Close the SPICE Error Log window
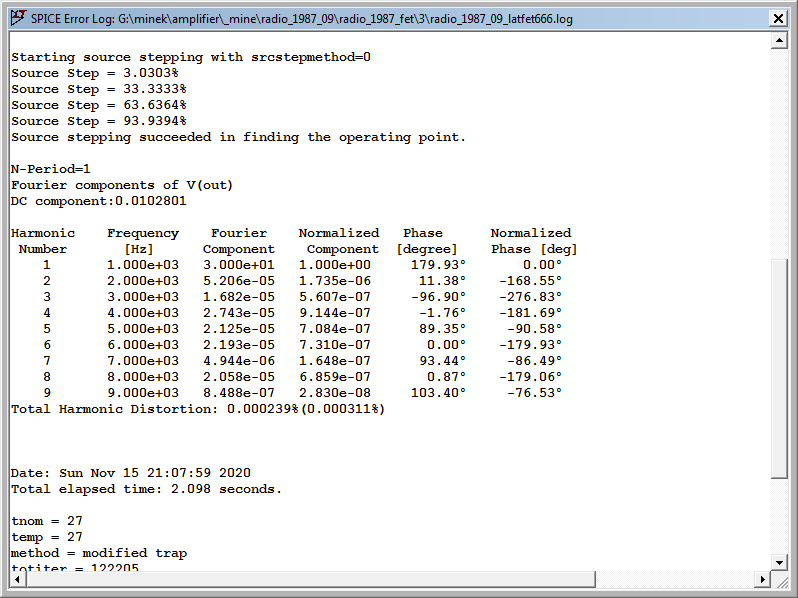This screenshot has height=598, width=798. pyautogui.click(x=778, y=19)
